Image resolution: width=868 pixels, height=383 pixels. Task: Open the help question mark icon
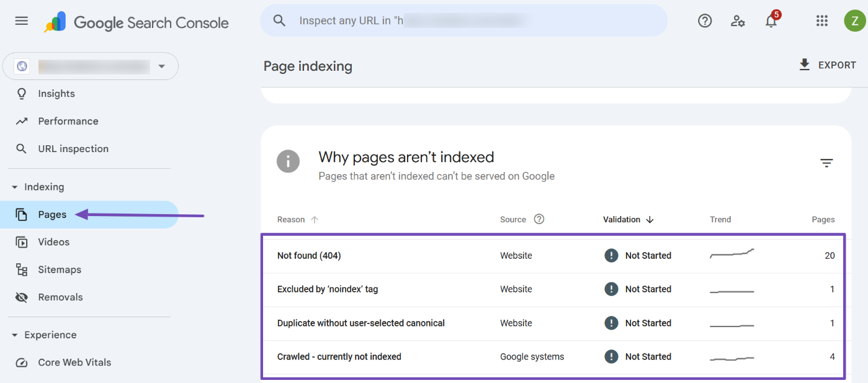click(705, 20)
